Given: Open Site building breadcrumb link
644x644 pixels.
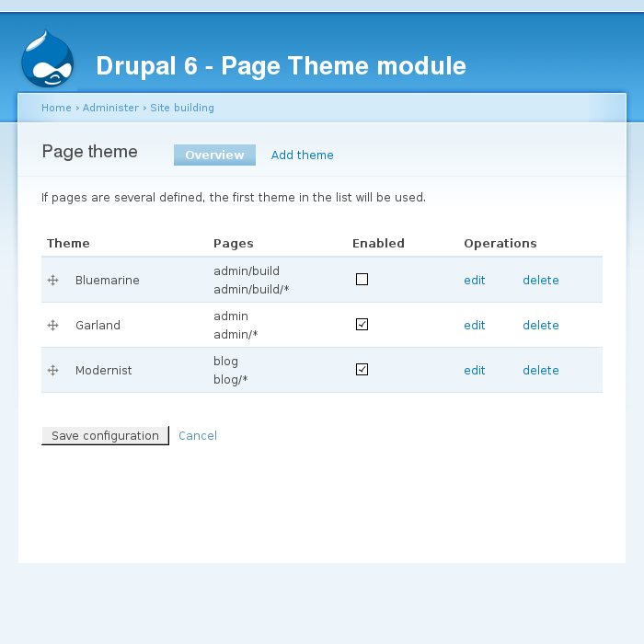Looking at the screenshot, I should 182,108.
